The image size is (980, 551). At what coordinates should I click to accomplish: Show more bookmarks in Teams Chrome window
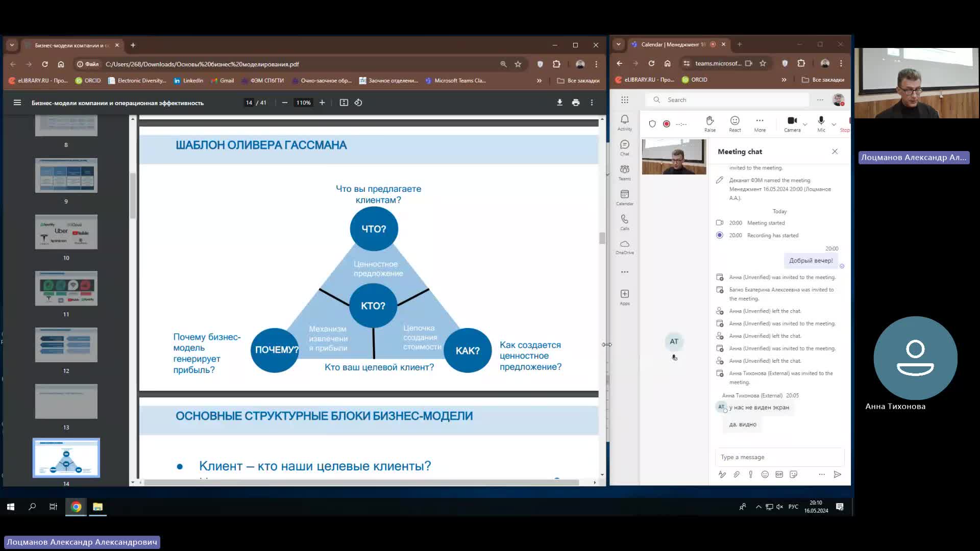[784, 80]
